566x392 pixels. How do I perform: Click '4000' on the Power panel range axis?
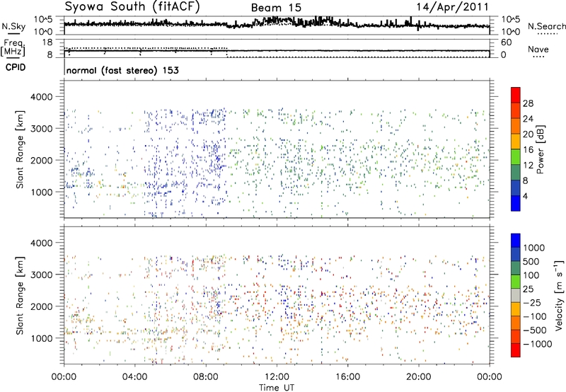[41, 97]
